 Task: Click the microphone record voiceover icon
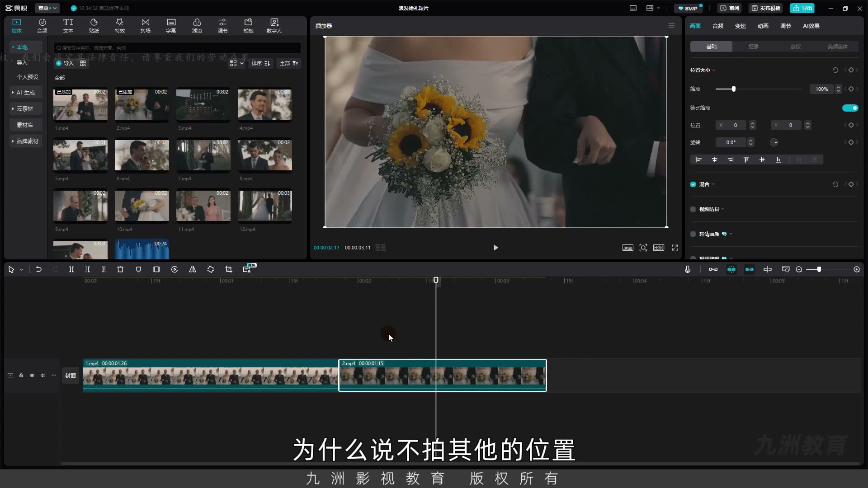[688, 269]
